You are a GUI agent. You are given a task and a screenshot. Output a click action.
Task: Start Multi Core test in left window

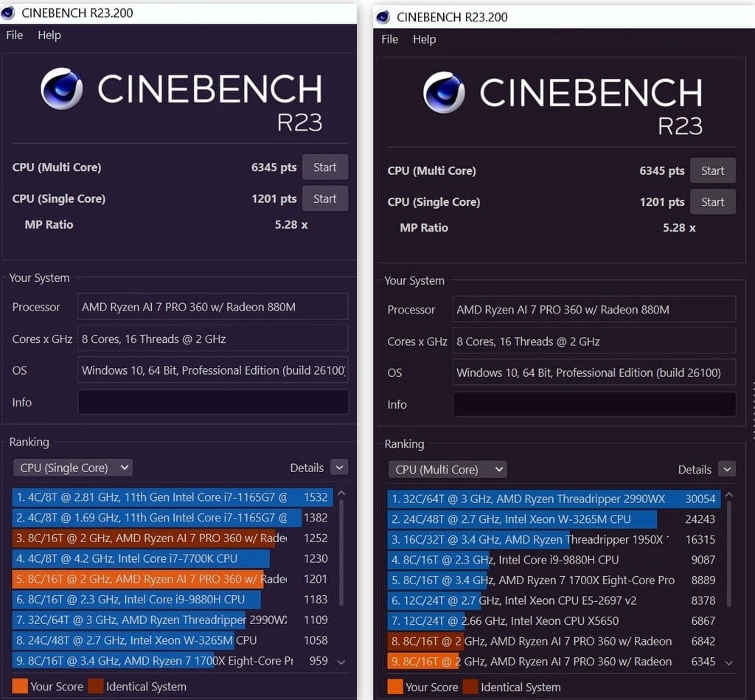[x=325, y=167]
